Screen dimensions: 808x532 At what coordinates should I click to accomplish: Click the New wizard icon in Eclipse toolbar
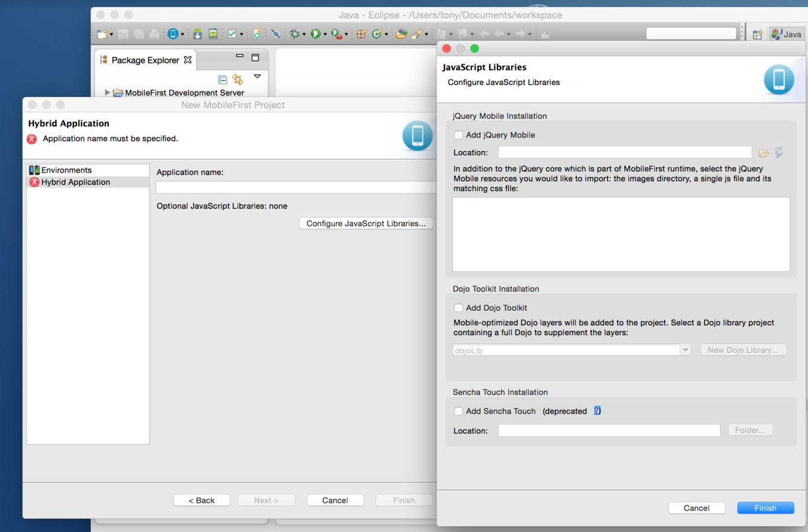[102, 34]
